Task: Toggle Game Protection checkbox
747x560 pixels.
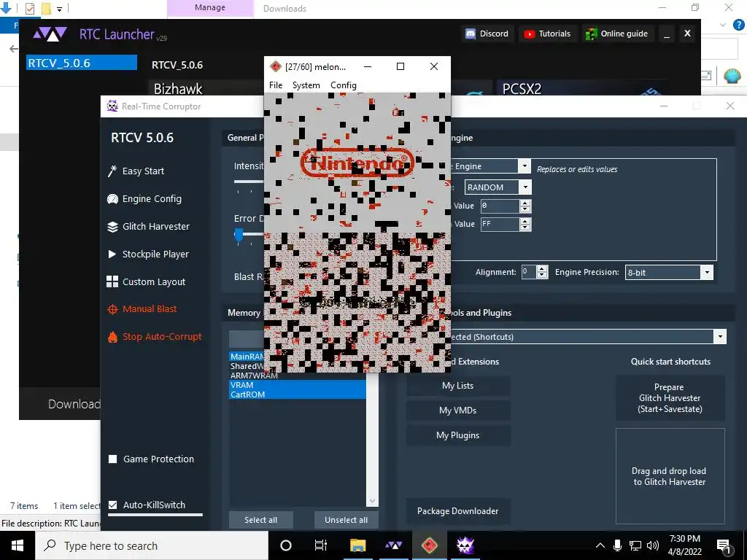Action: [x=113, y=459]
